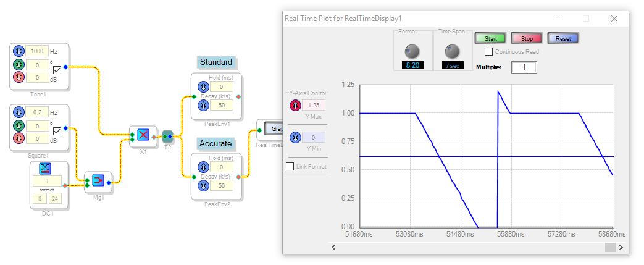Click Tone1 gain red up-down icon
The width and height of the screenshot is (644, 265).
pyautogui.click(x=19, y=77)
